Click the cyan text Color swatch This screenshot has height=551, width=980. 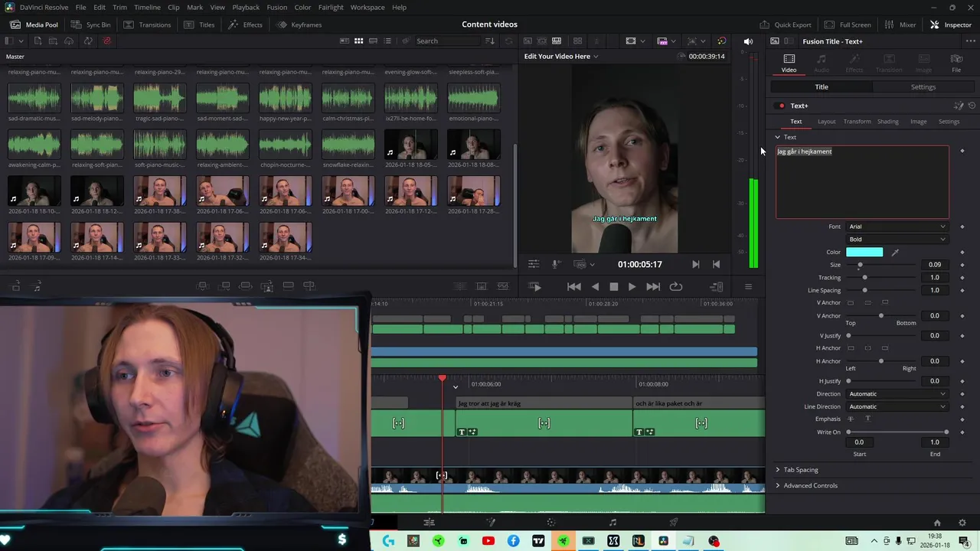(x=864, y=252)
